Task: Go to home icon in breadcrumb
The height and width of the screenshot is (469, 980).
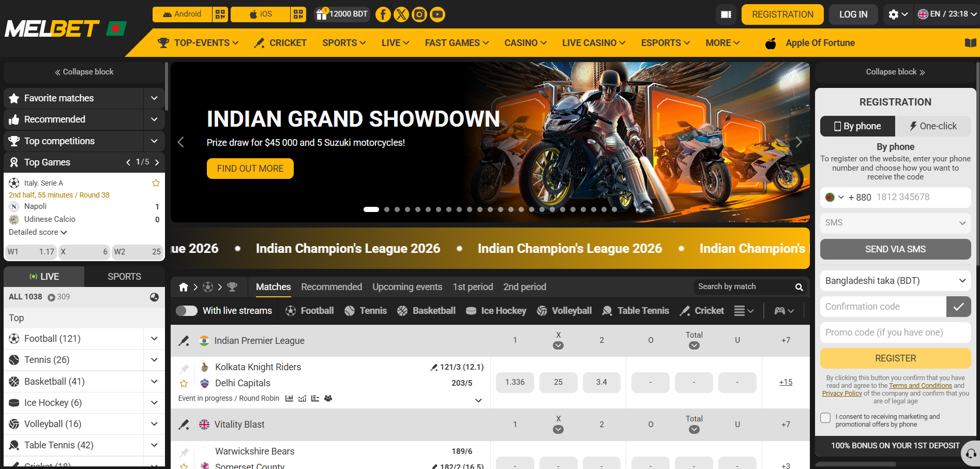Action: click(x=183, y=287)
